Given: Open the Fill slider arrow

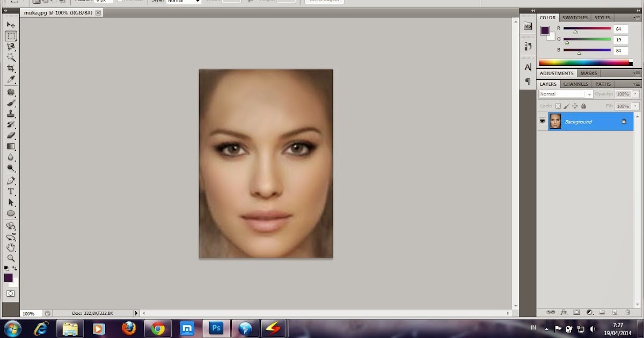Looking at the screenshot, I should [x=636, y=106].
